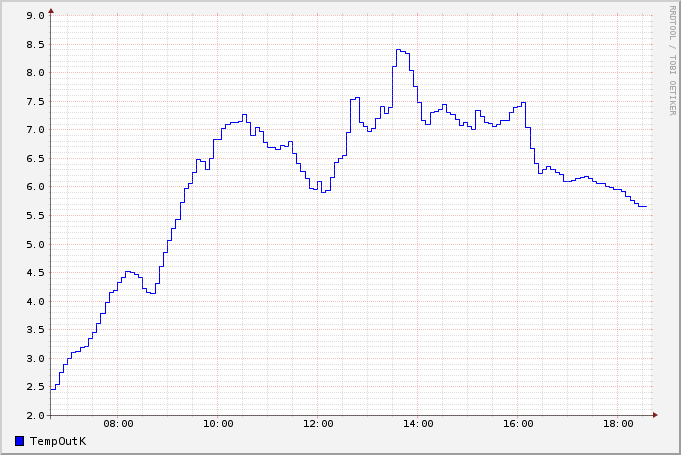The height and width of the screenshot is (455, 681).
Task: Click the curve's highest peak near 8.4
Action: click(x=400, y=49)
